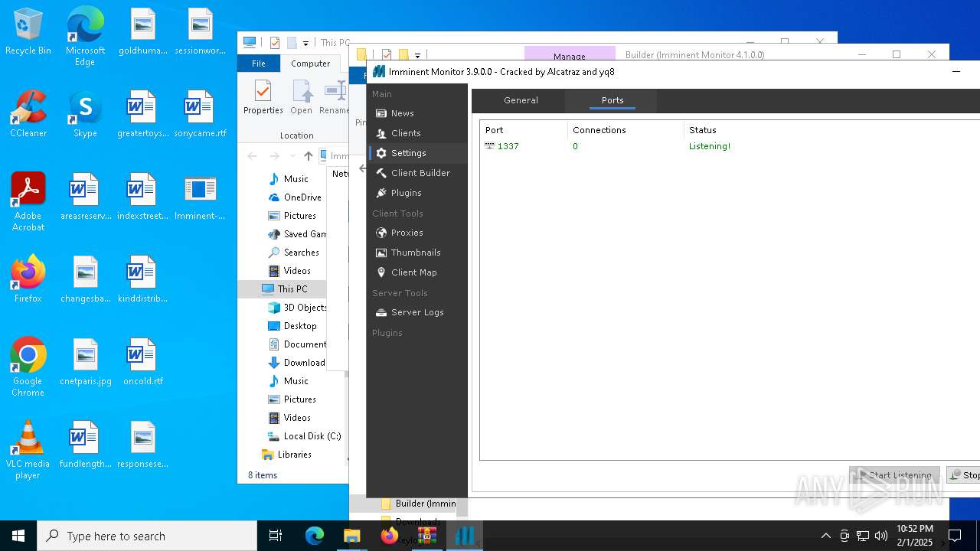980x551 pixels.
Task: Open Server Logs under Server Tools
Action: (x=417, y=312)
